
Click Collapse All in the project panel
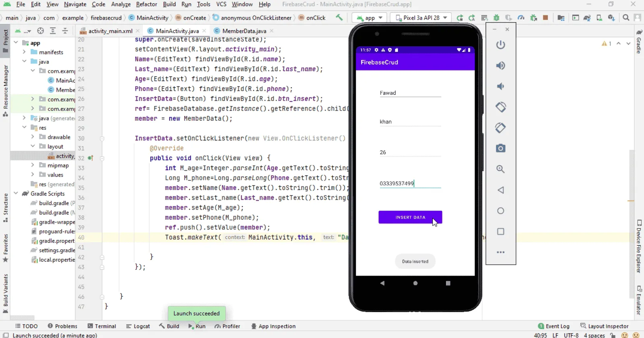[65, 31]
